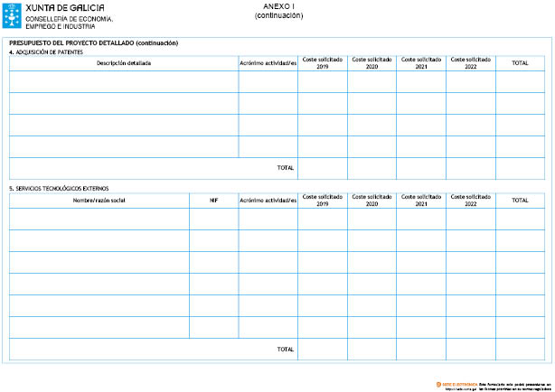Select first Acrónimo actividad/es cell in patents table
The height and width of the screenshot is (392, 555).
(x=268, y=81)
